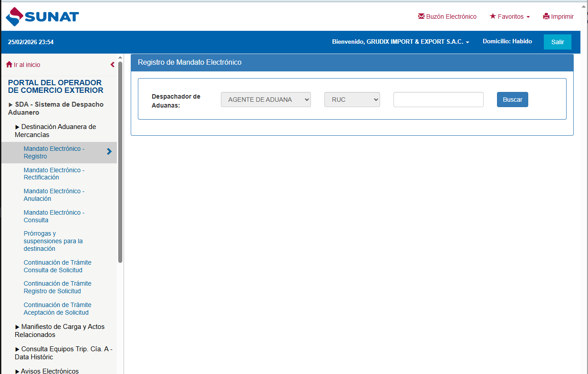Collapse sidebar with the red chevron
The height and width of the screenshot is (374, 588).
click(x=112, y=65)
